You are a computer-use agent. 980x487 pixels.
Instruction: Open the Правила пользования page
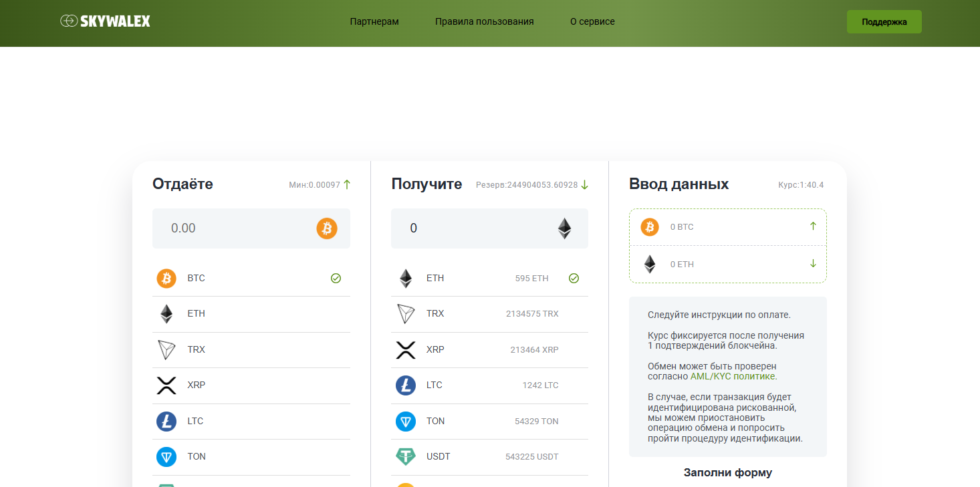pyautogui.click(x=484, y=21)
